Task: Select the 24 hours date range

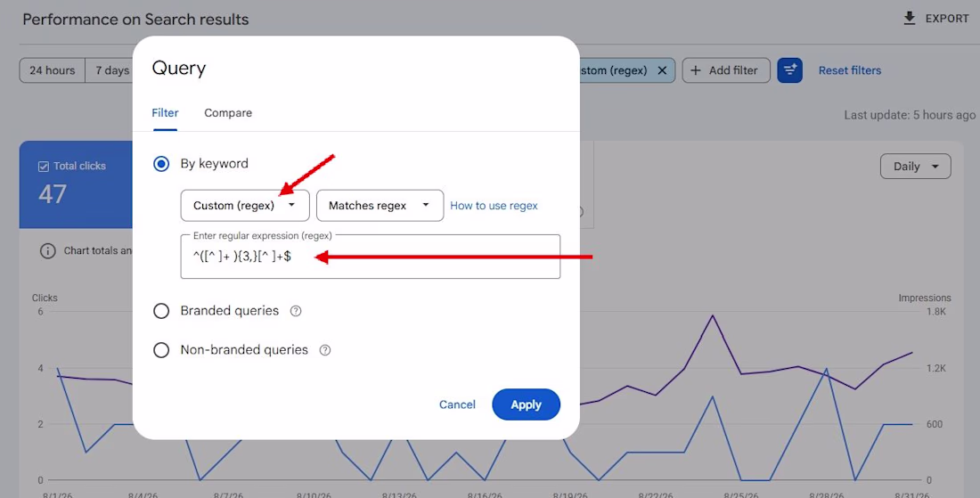Action: click(x=52, y=70)
